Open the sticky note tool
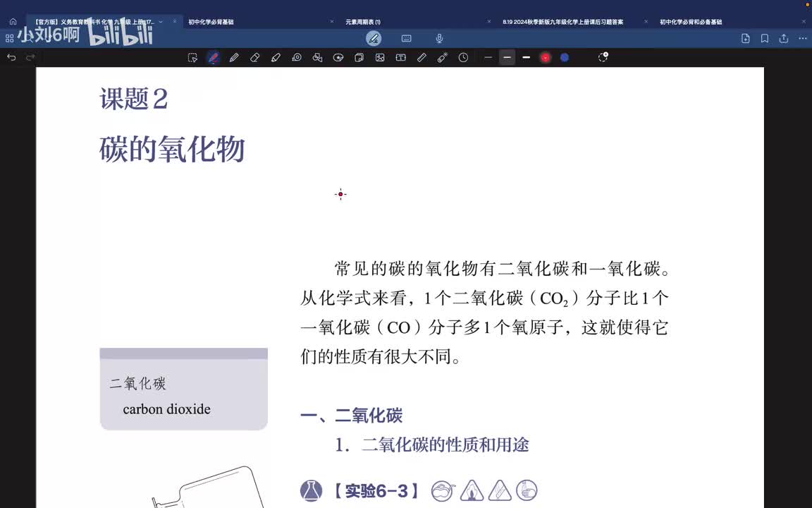The height and width of the screenshot is (508, 812). [359, 58]
